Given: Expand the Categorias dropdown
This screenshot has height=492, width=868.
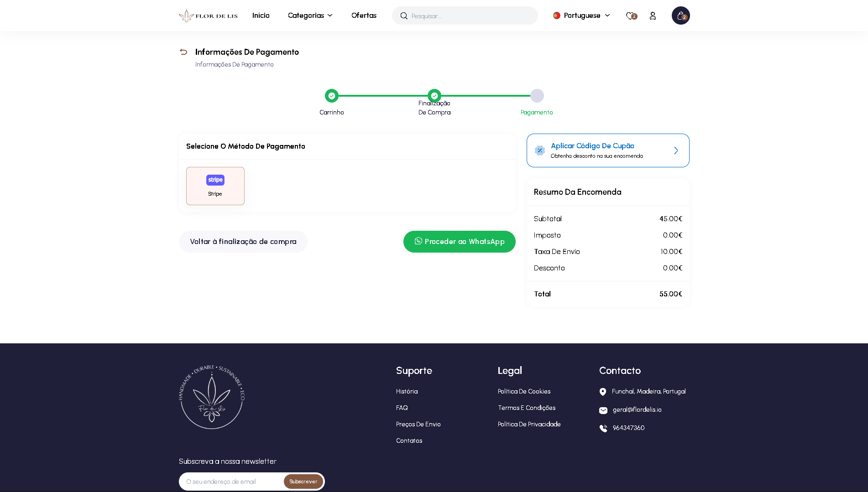Looking at the screenshot, I should pos(310,15).
